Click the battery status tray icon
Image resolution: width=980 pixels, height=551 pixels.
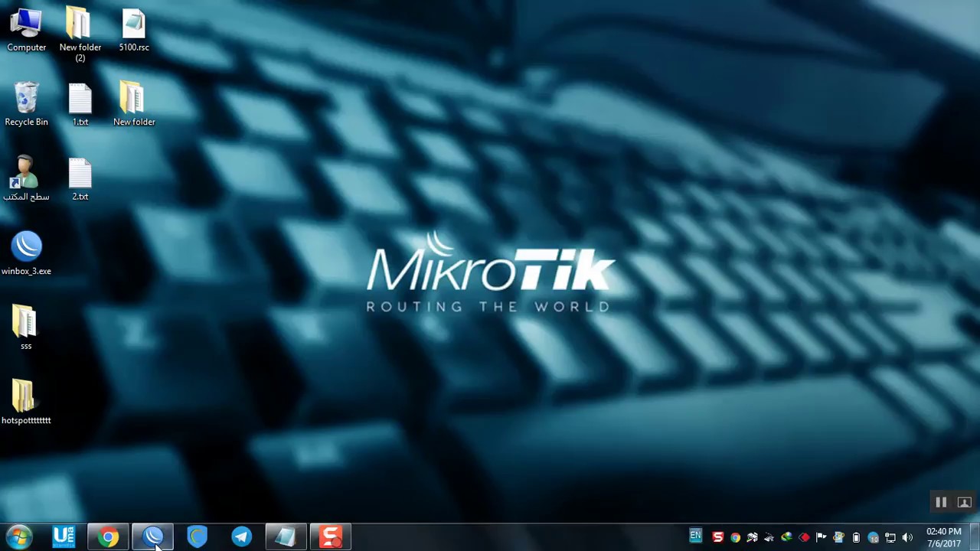coord(856,537)
